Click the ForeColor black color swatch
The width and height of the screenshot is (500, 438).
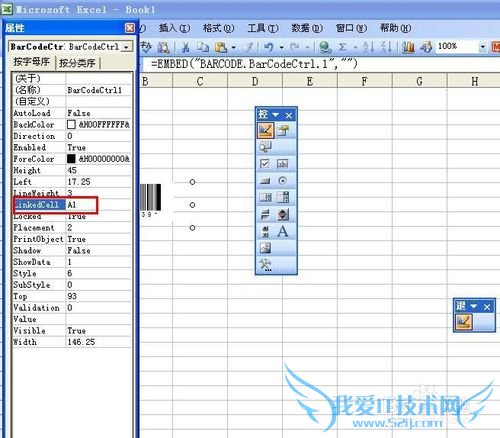71,159
